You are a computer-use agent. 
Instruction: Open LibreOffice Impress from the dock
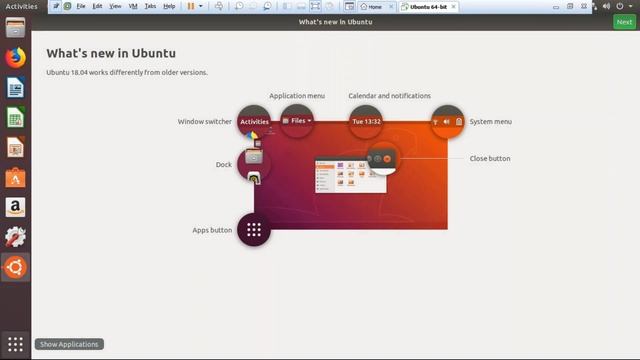point(16,147)
